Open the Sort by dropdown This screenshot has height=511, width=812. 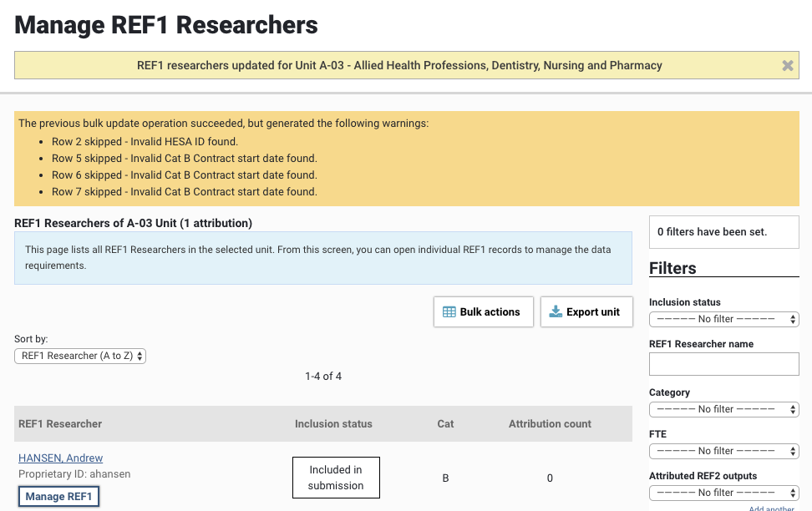click(80, 356)
